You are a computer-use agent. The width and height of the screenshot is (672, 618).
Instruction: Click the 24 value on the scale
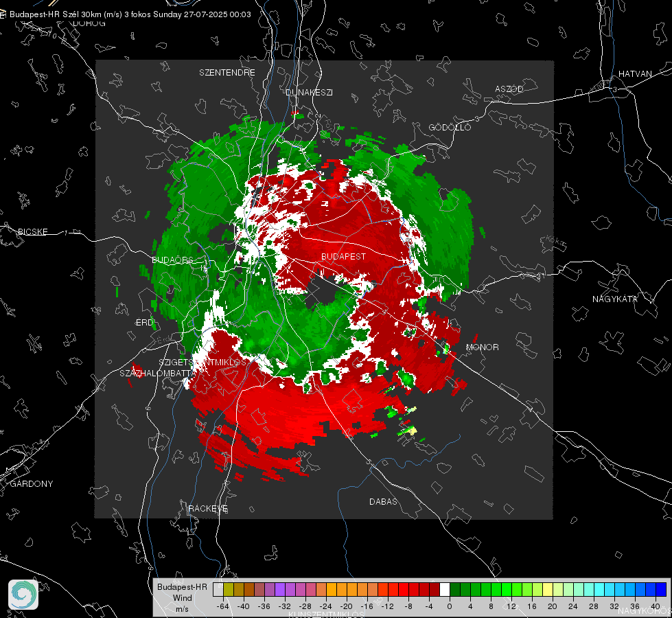click(x=572, y=606)
